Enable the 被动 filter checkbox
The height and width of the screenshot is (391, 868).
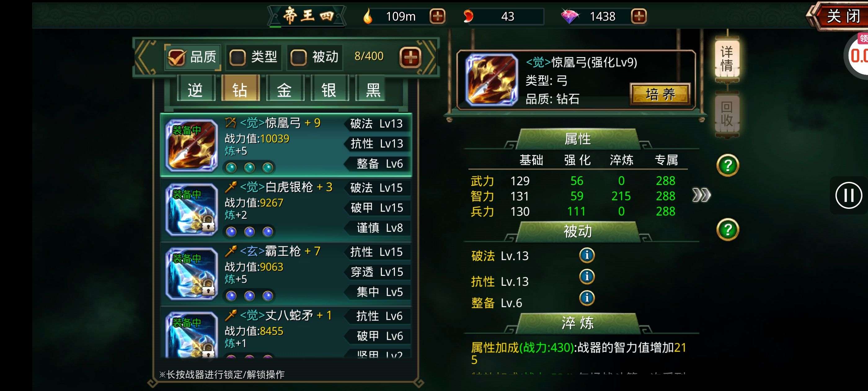click(298, 57)
